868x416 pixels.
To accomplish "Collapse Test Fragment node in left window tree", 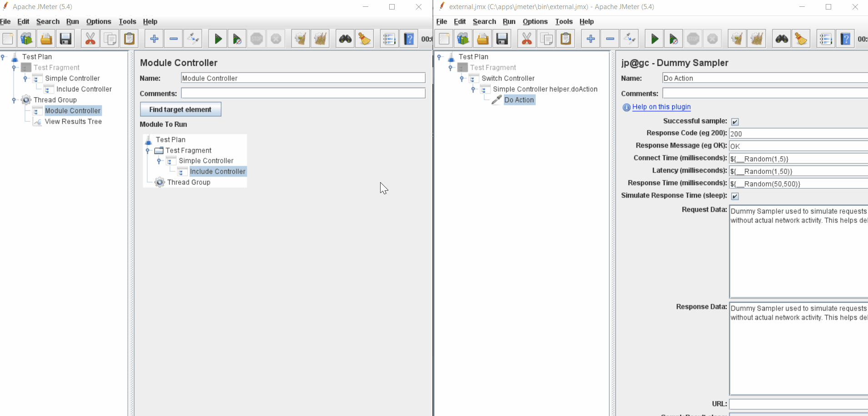I will (x=14, y=68).
